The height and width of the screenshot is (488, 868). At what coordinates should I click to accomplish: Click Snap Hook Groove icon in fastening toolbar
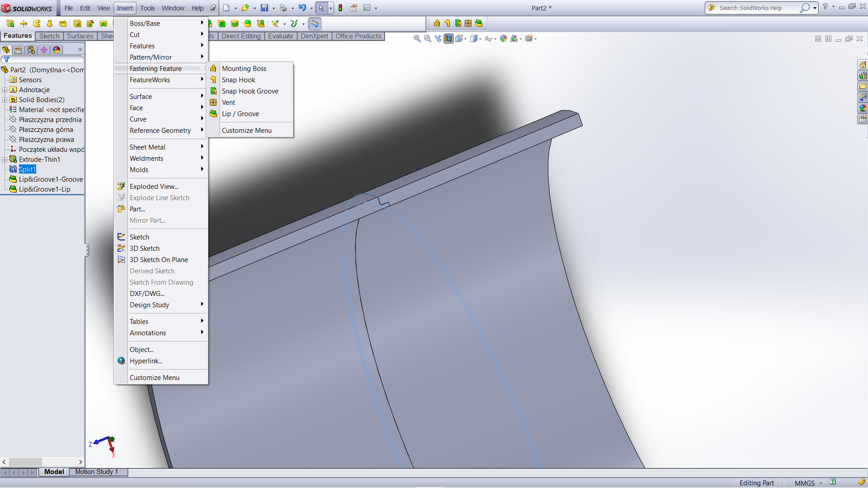coord(458,23)
